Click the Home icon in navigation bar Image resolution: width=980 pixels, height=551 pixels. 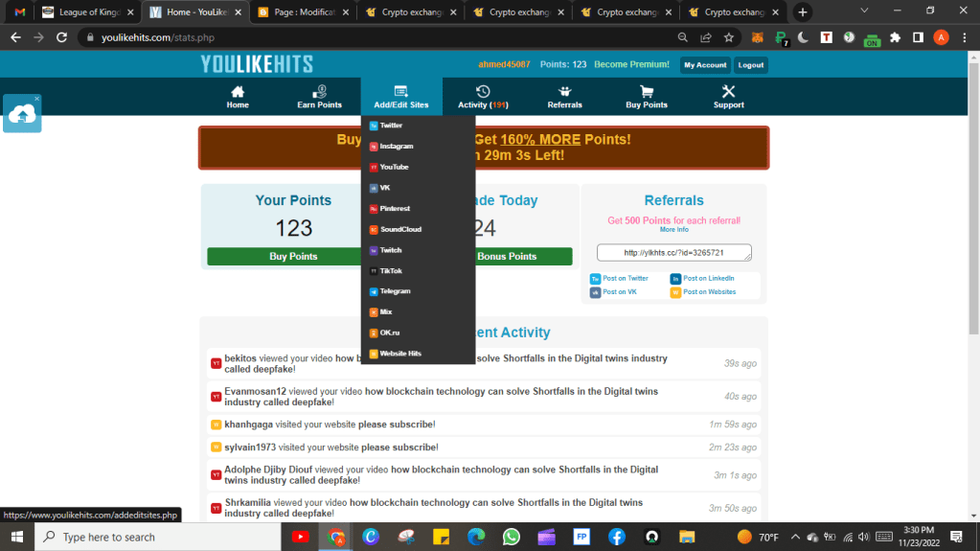click(x=238, y=92)
